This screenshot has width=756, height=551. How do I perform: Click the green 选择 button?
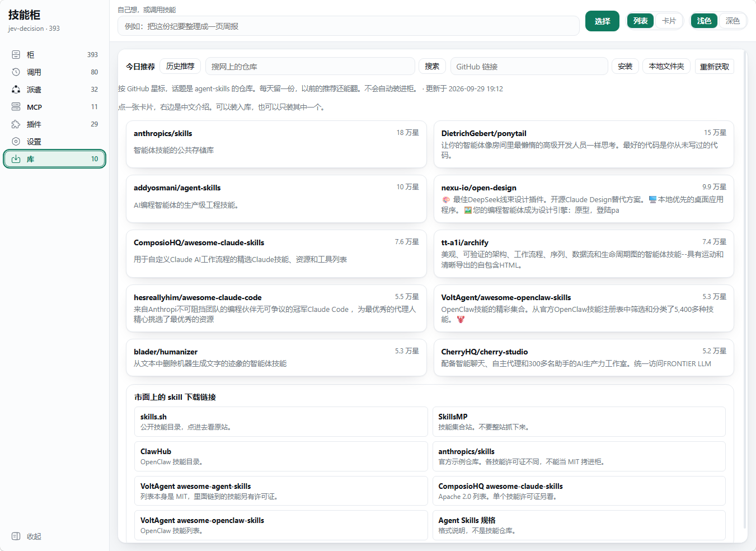coord(602,21)
